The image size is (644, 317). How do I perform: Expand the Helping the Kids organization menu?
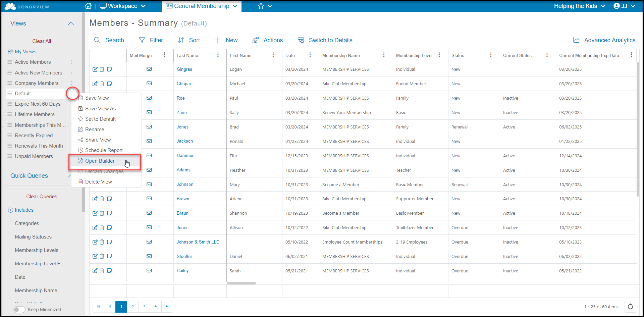[580, 6]
